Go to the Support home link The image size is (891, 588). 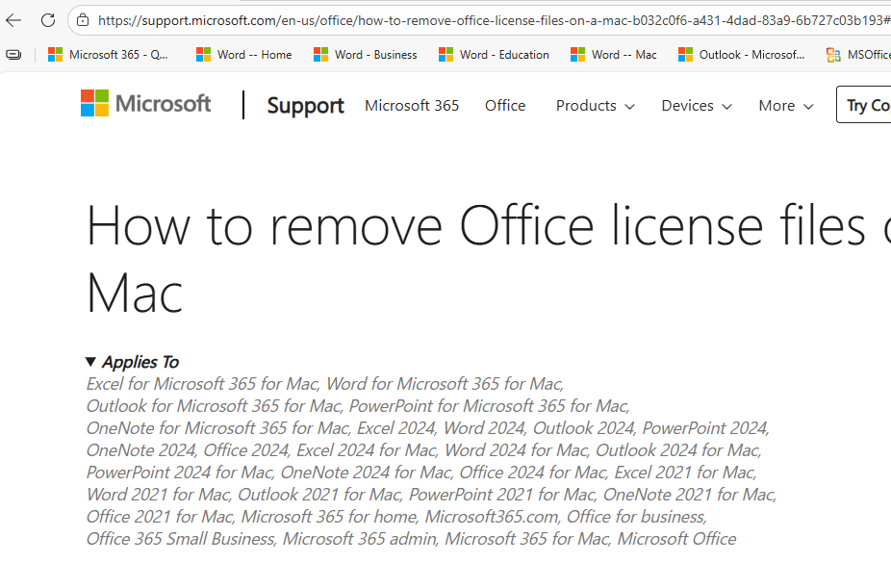click(305, 106)
